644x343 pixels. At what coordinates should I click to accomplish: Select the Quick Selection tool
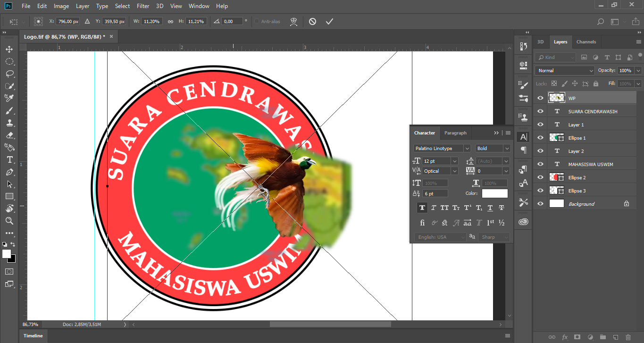point(9,86)
